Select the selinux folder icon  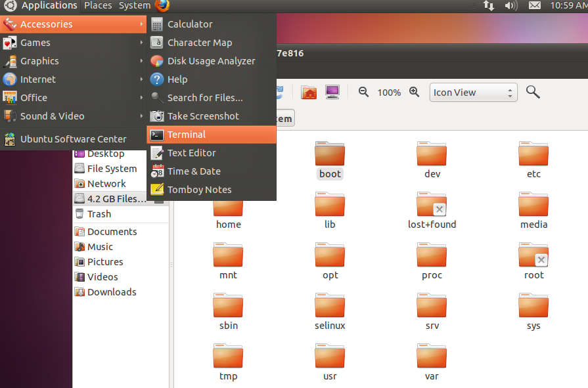(330, 305)
